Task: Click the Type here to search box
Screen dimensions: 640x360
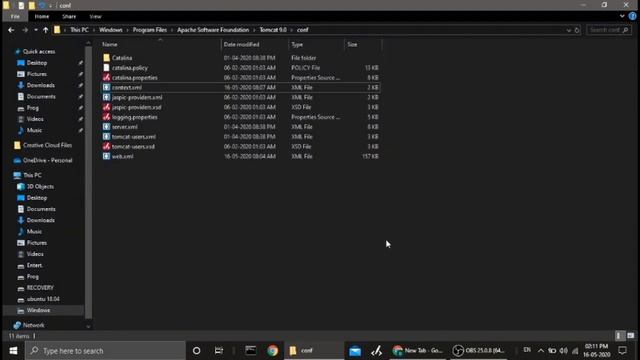Action: tap(105, 351)
